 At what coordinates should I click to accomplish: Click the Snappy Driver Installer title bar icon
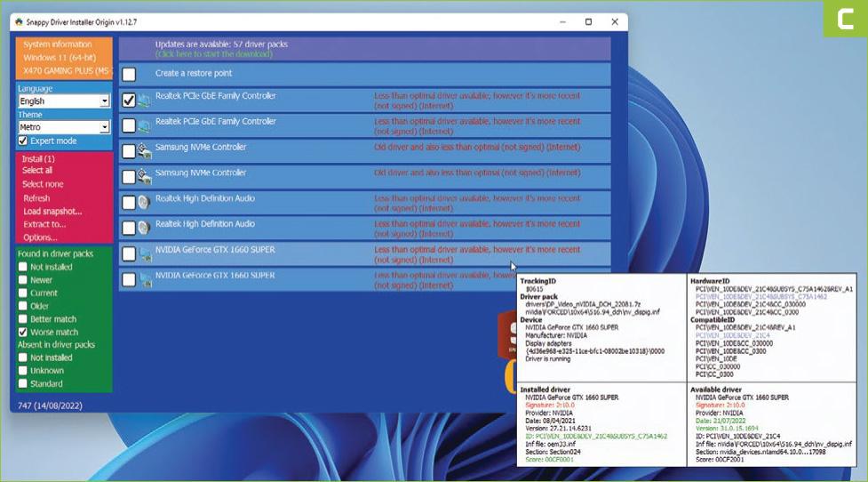tap(19, 22)
